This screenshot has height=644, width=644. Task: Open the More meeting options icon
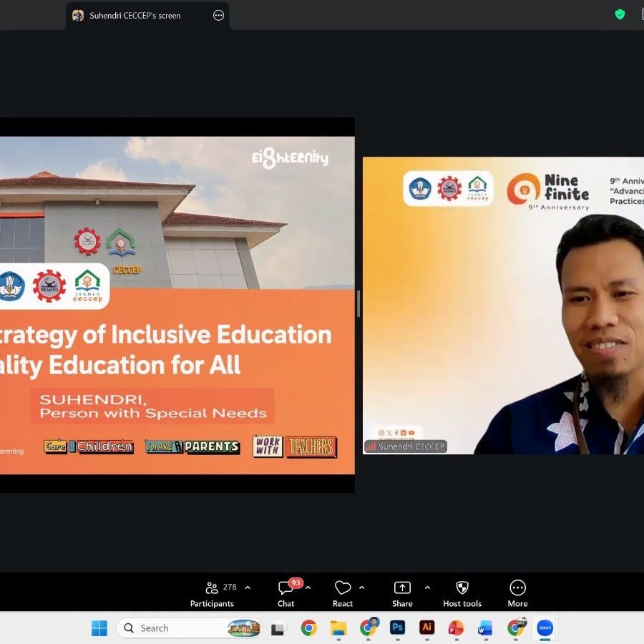pos(517,587)
